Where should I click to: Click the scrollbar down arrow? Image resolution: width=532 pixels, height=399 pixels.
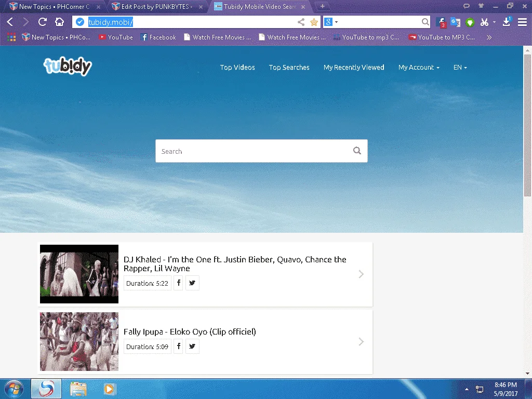[x=527, y=374]
